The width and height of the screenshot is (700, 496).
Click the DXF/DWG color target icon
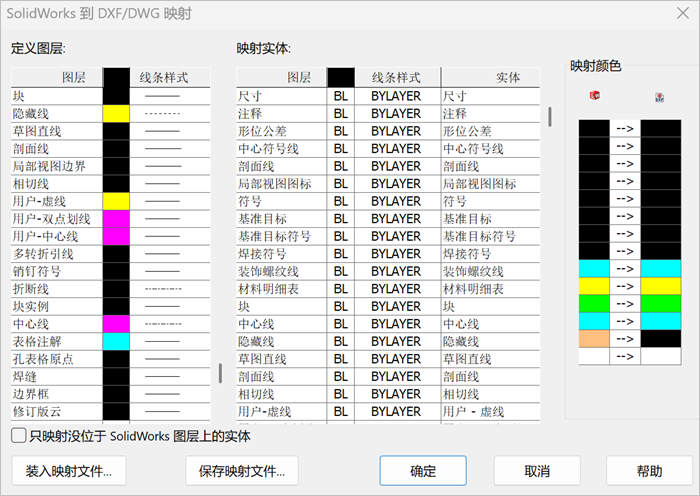click(x=659, y=97)
